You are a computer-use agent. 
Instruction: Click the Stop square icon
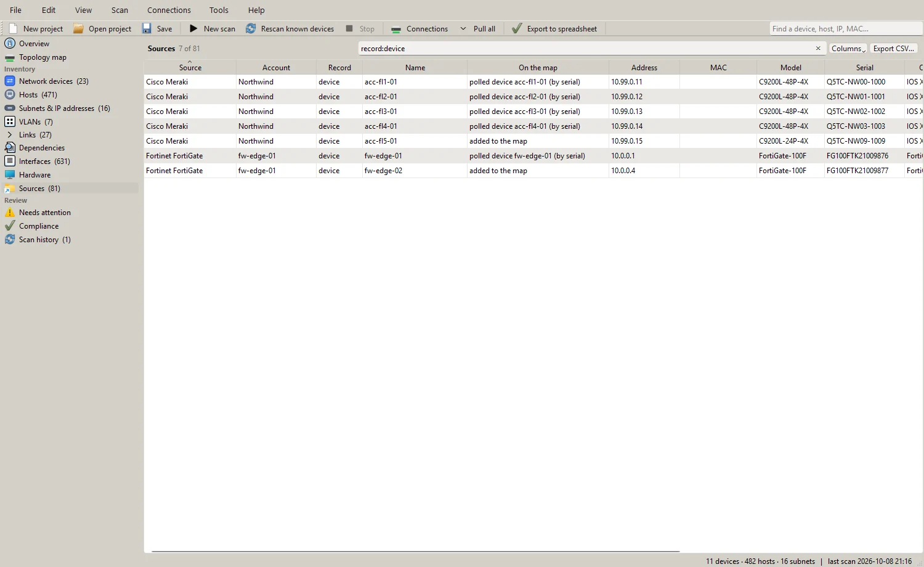(x=349, y=28)
